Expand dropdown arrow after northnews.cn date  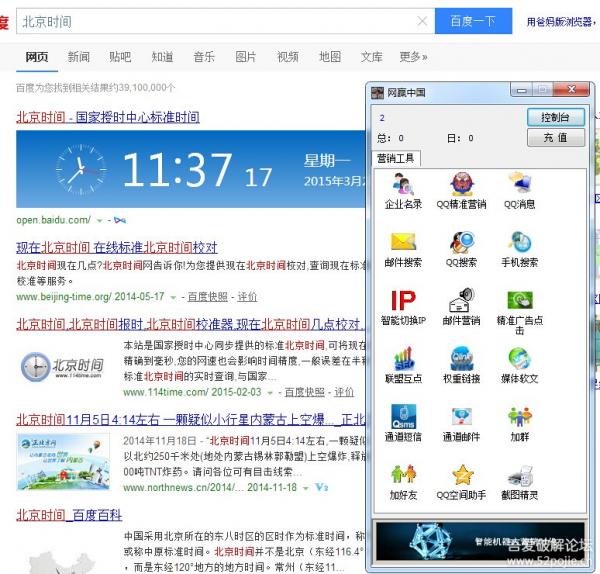305,488
